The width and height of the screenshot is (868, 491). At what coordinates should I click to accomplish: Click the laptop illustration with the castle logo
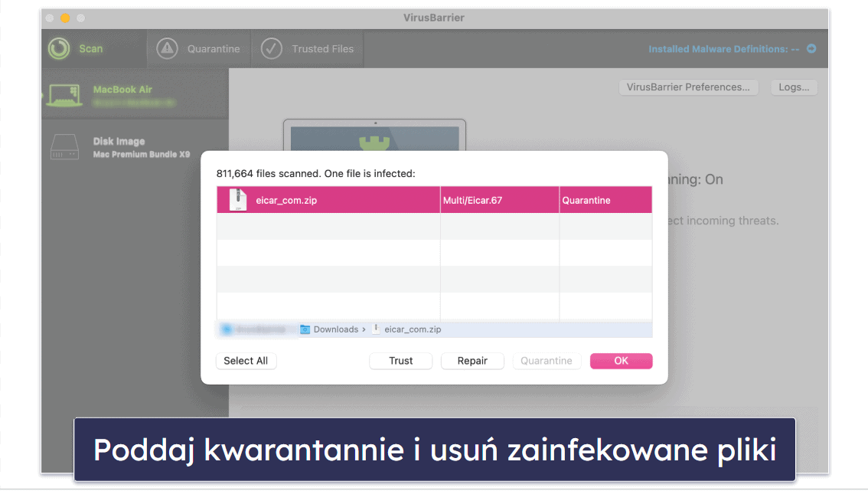point(375,136)
